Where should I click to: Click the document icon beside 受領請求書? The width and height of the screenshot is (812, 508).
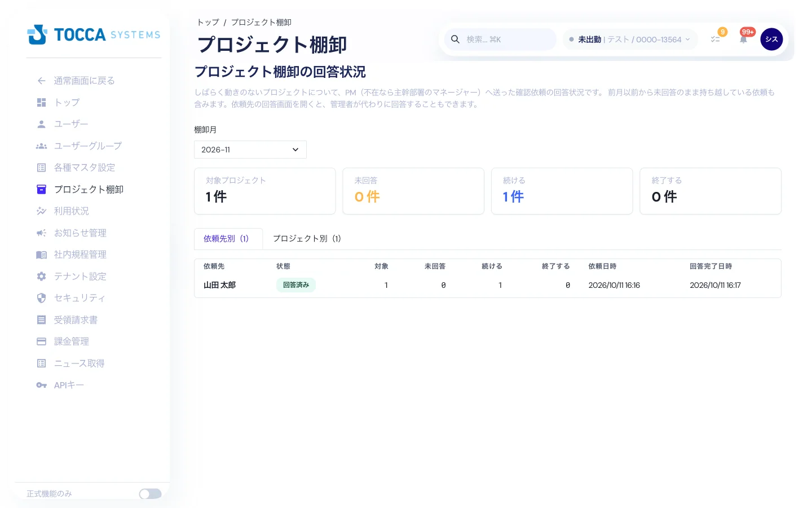coord(41,320)
